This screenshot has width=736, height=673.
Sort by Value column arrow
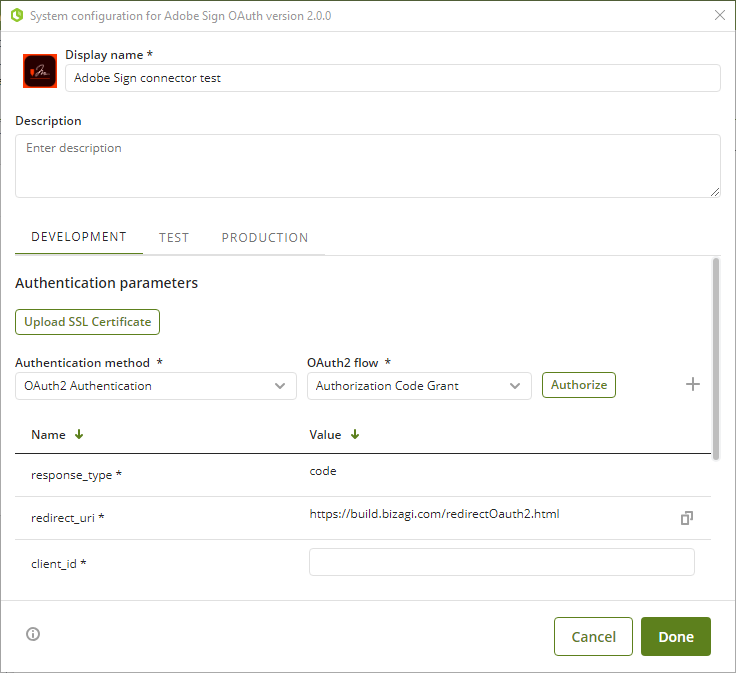tap(355, 434)
